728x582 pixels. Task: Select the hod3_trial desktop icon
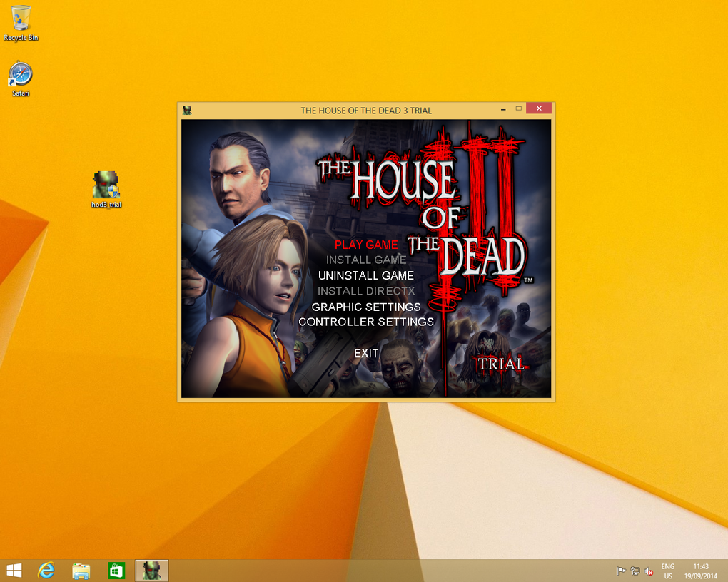coord(106,189)
